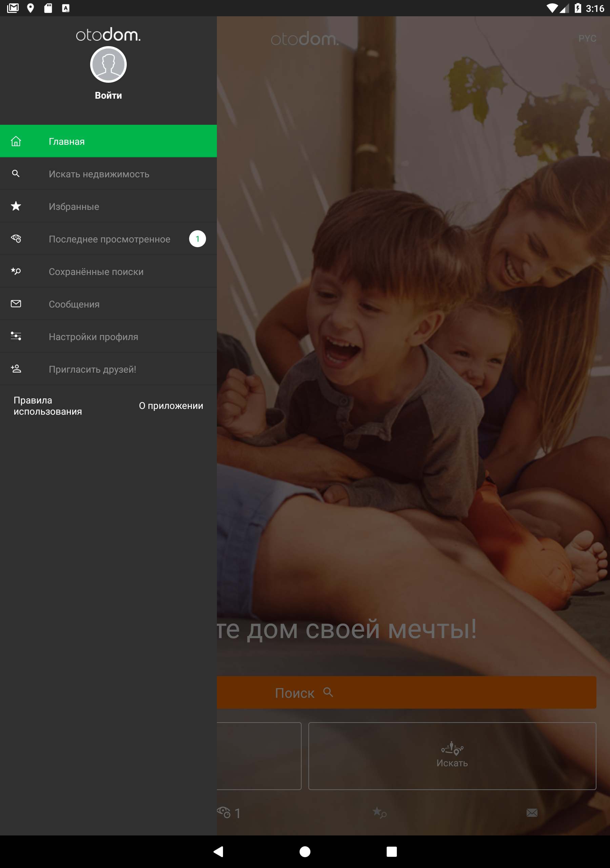Tap the SD card icon in status bar
Image resolution: width=610 pixels, height=868 pixels.
point(48,8)
